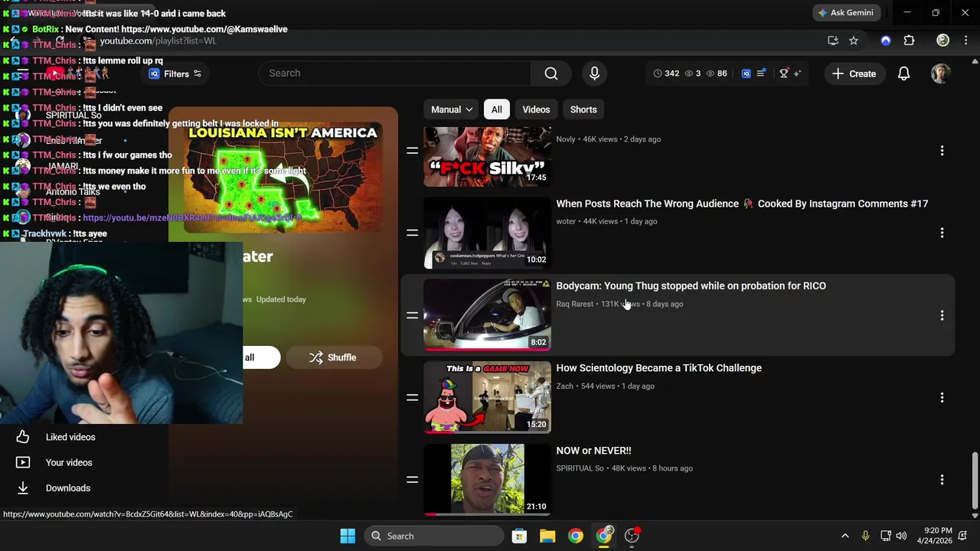Open the Raq Rarest channel link
Screen dimensions: 980x551
point(574,304)
